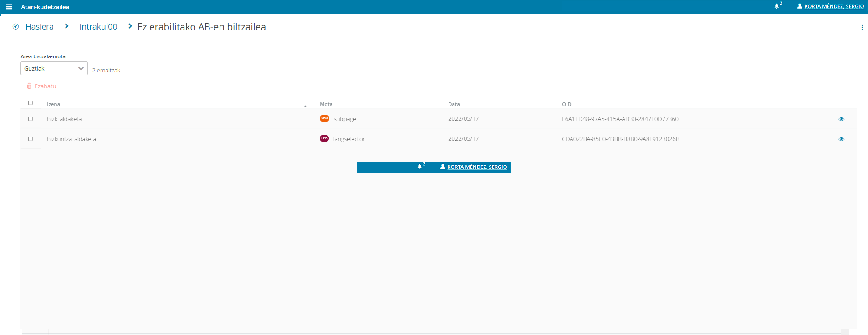Click the hizkuntza_aldaketa item name
Screen dimensions: 868x335
pyautogui.click(x=71, y=139)
